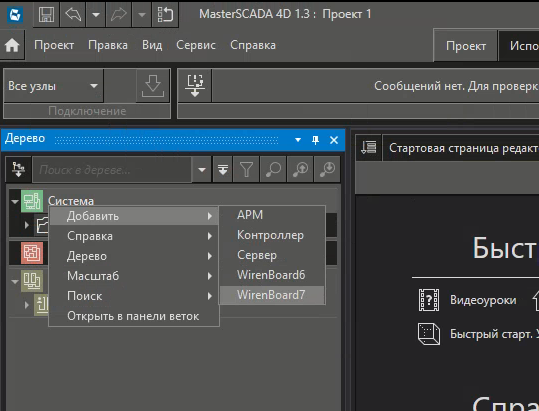Viewport: 539px width, 411px height.
Task: Open the Справка context menu entry
Action: [x=134, y=236]
